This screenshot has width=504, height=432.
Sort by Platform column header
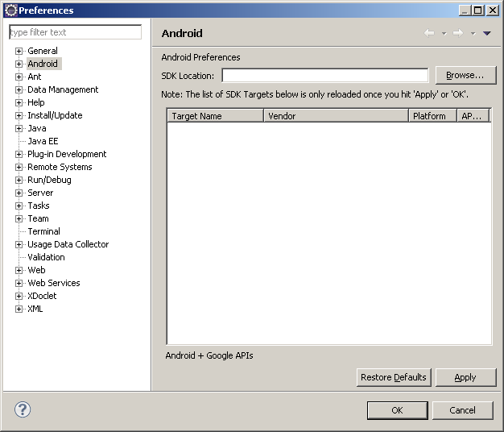(432, 116)
